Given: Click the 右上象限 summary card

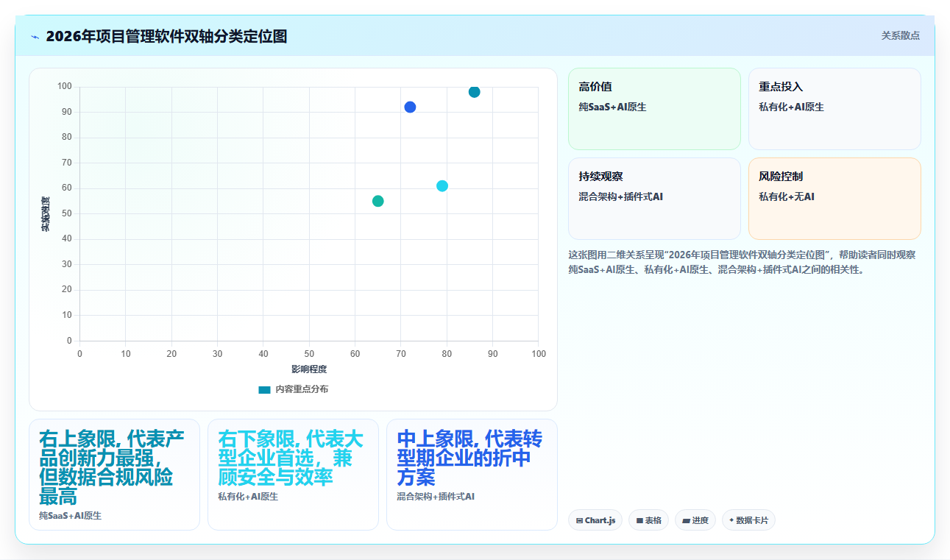Looking at the screenshot, I should click(x=114, y=475).
